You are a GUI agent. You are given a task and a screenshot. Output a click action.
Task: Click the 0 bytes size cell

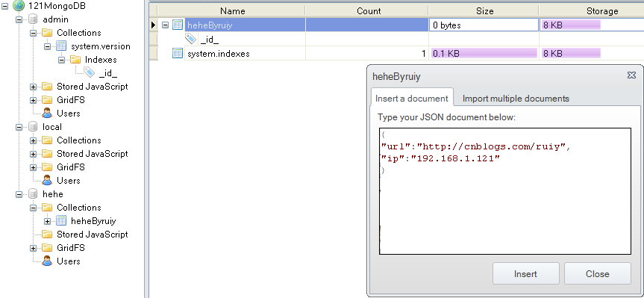[484, 25]
